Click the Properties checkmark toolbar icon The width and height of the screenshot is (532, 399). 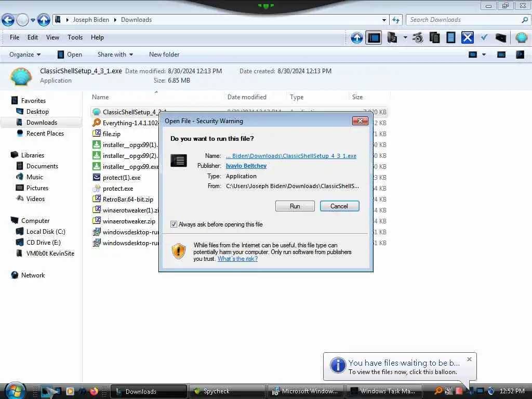pyautogui.click(x=484, y=37)
